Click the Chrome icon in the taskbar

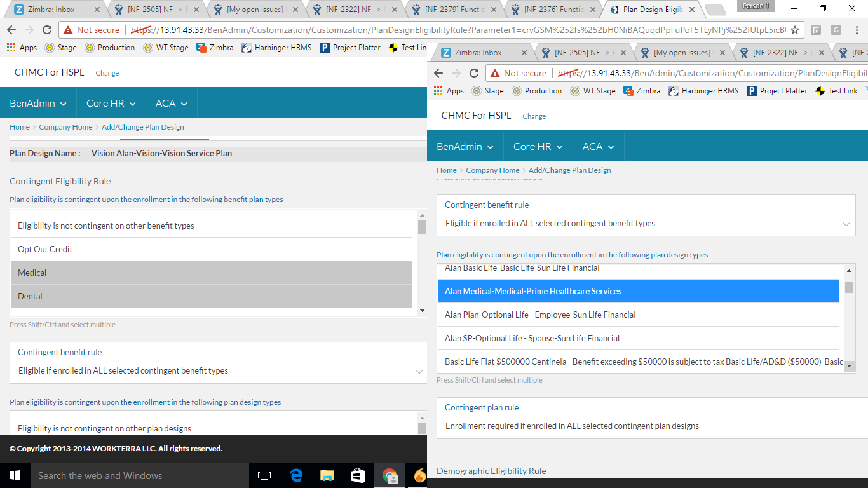coord(390,475)
